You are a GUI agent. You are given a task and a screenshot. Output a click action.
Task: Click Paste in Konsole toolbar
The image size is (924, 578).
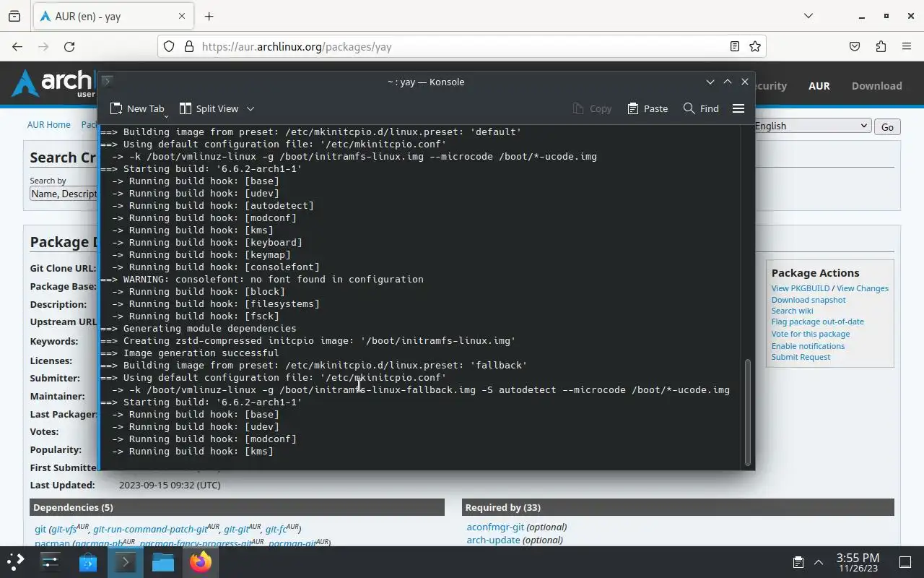click(648, 108)
